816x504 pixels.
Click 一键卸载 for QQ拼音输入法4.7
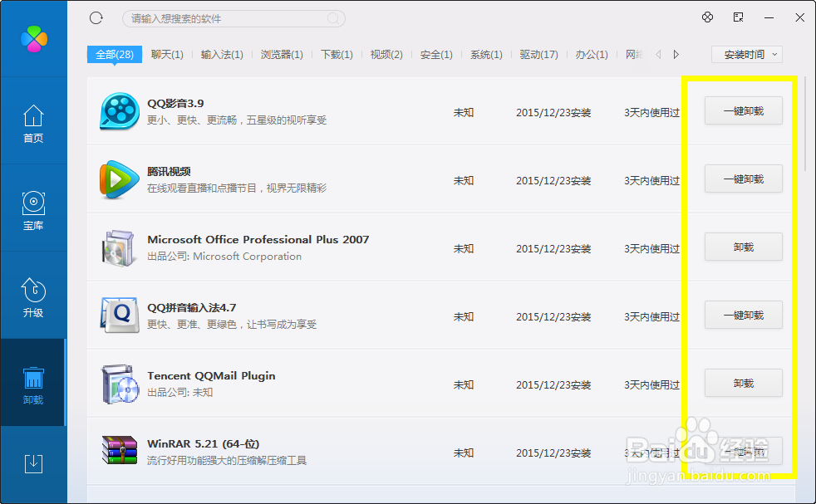pos(744,316)
